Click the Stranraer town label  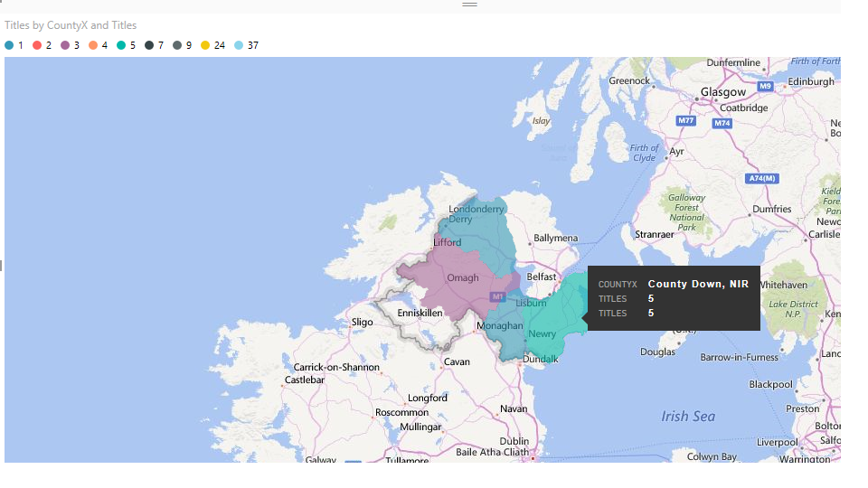[x=655, y=235]
